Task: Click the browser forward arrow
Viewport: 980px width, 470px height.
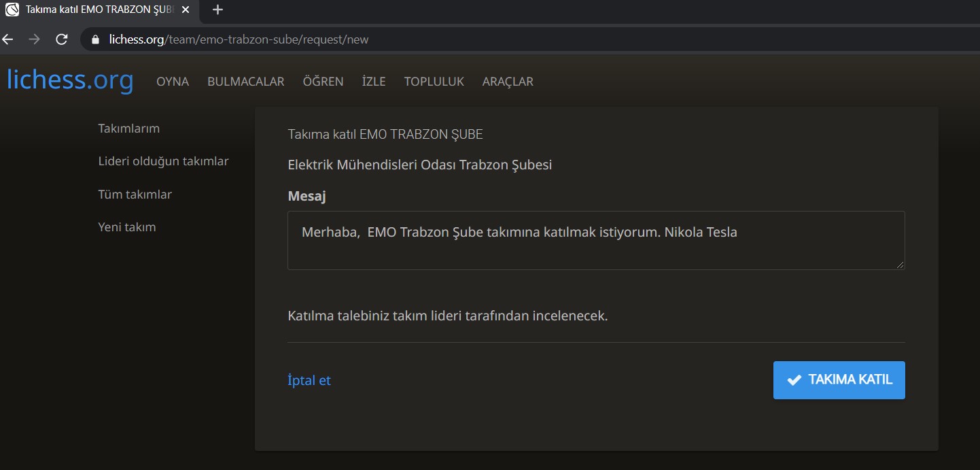Action: (34, 39)
